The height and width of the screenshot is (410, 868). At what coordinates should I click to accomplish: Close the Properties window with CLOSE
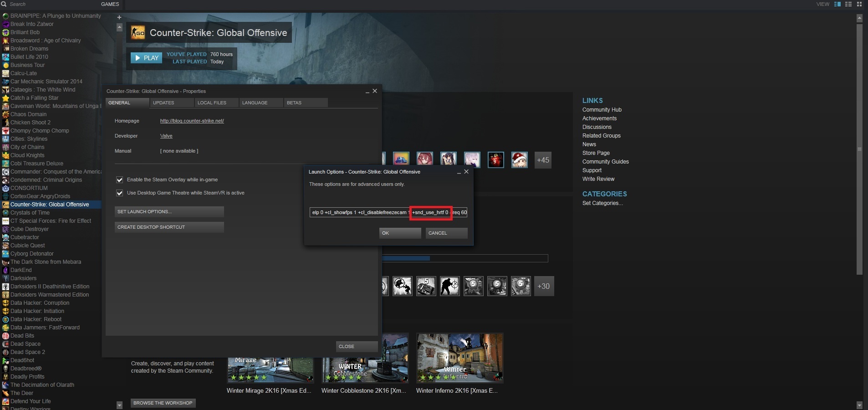(357, 346)
